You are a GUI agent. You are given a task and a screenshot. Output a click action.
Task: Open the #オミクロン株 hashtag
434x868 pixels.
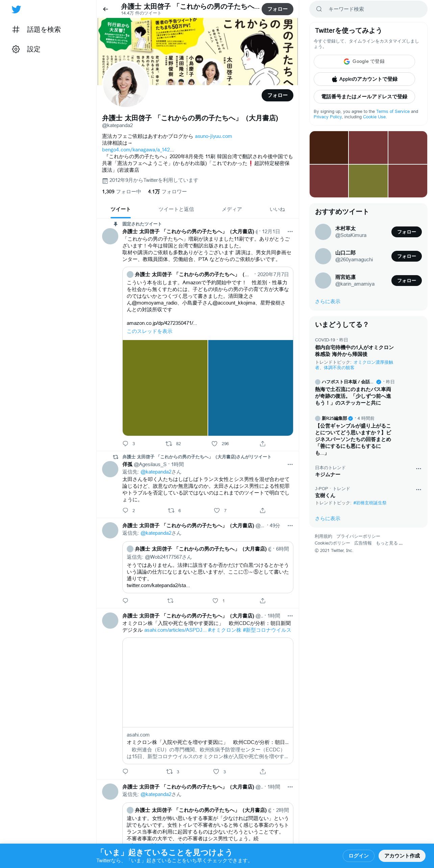coord(224,630)
